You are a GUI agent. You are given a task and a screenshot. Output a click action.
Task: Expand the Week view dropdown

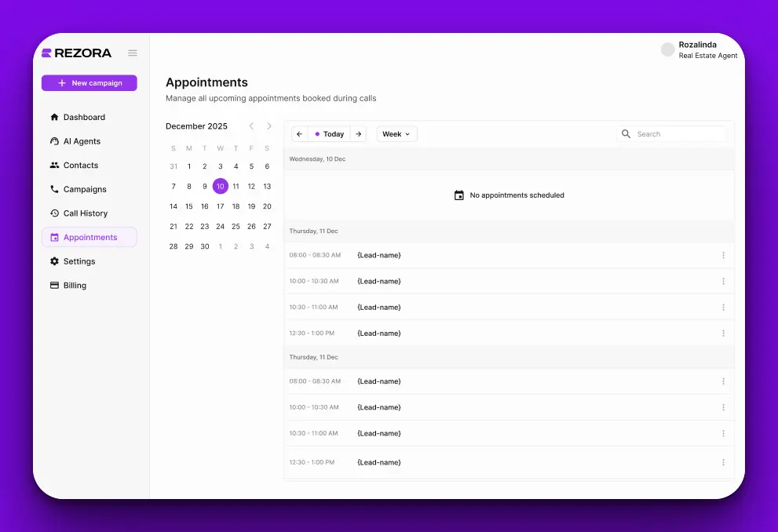pyautogui.click(x=396, y=134)
